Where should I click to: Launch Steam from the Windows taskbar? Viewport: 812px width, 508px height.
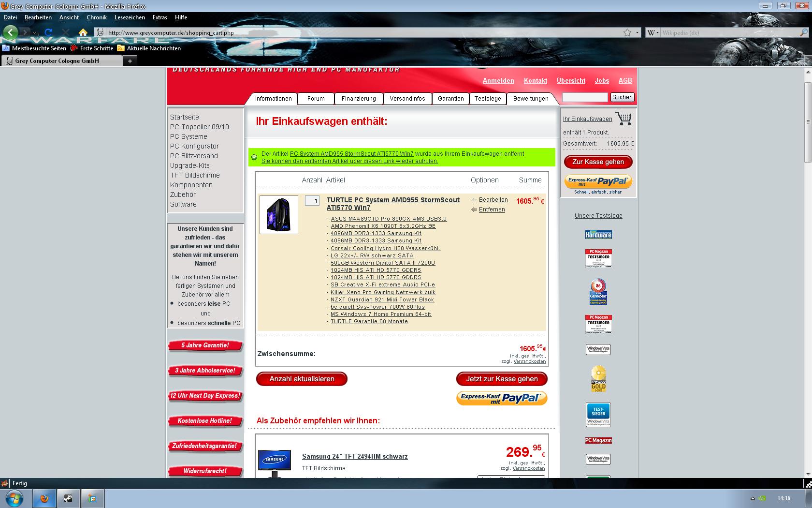pos(68,498)
